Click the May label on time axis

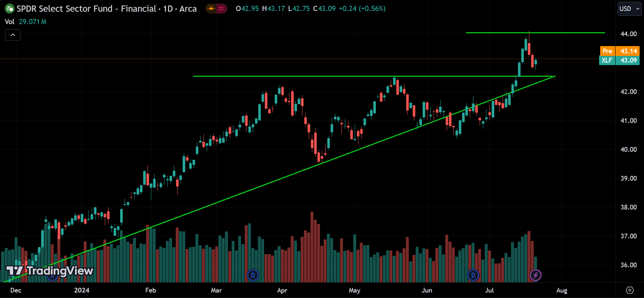coord(354,290)
